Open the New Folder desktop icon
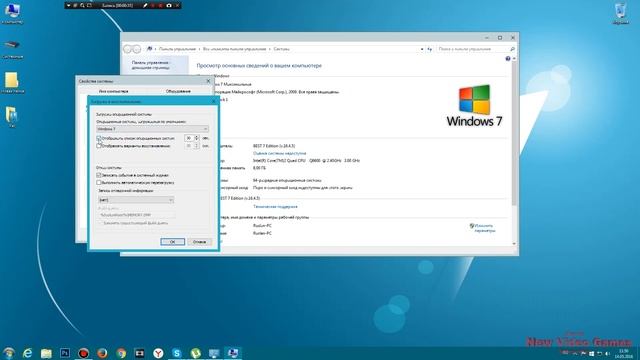This screenshot has height=360, width=640. (12, 83)
